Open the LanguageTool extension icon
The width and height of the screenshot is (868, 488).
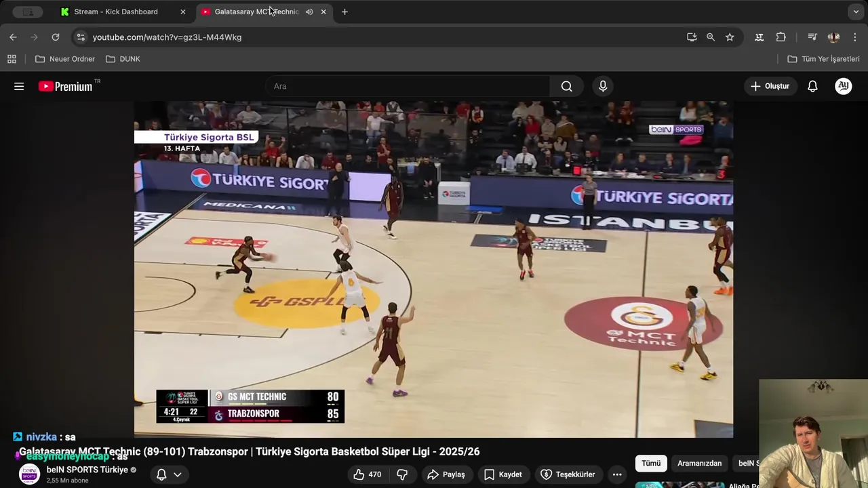point(759,37)
